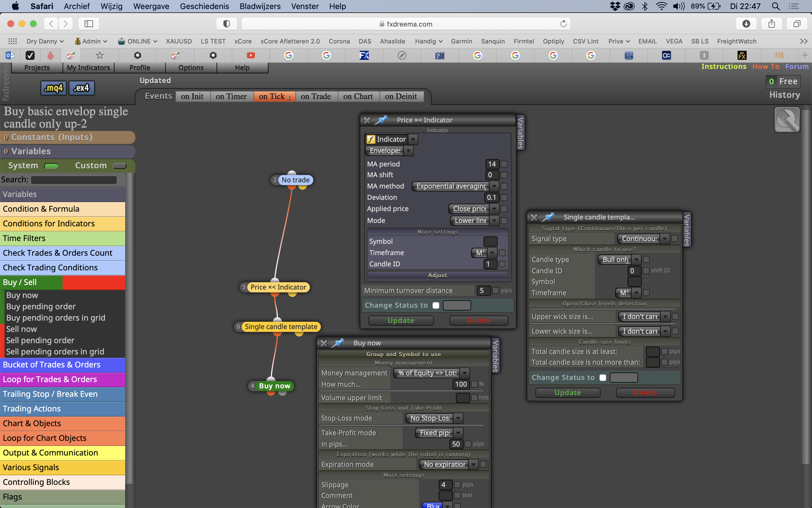The height and width of the screenshot is (508, 812).
Task: Open Mode Lower line dropdown
Action: pos(474,220)
